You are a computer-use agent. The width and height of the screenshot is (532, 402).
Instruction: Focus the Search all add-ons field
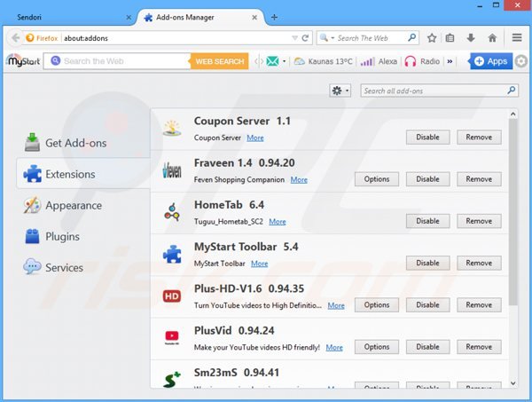pyautogui.click(x=434, y=91)
